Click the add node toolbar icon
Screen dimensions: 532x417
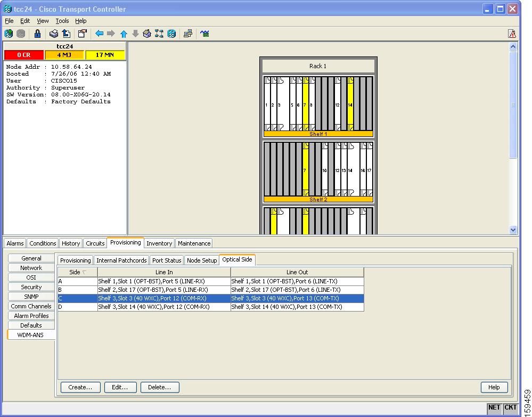9,34
